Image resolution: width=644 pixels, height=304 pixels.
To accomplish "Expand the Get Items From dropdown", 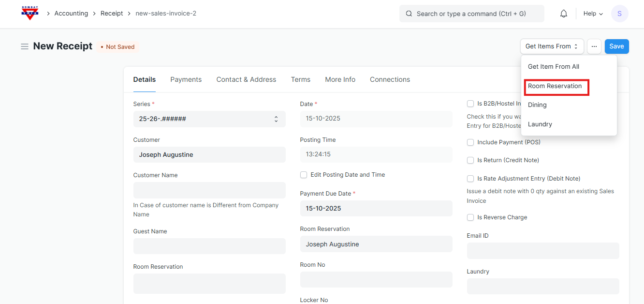I will [x=552, y=46].
